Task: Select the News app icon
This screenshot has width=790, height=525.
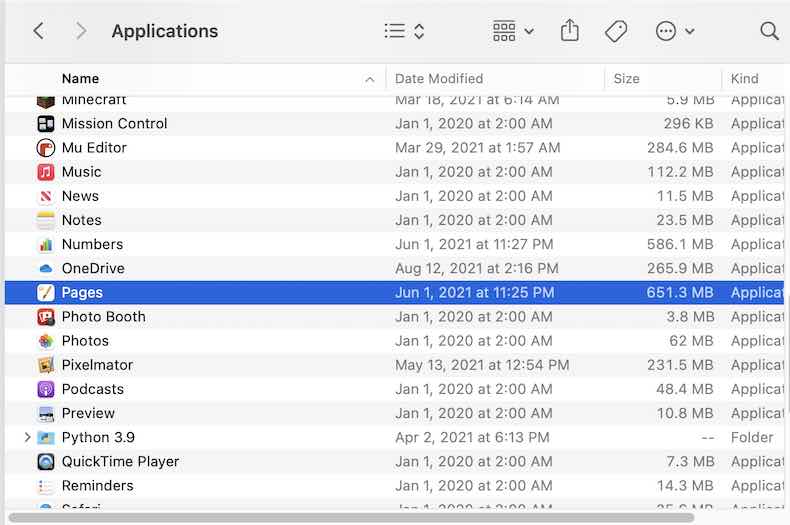Action: [46, 196]
